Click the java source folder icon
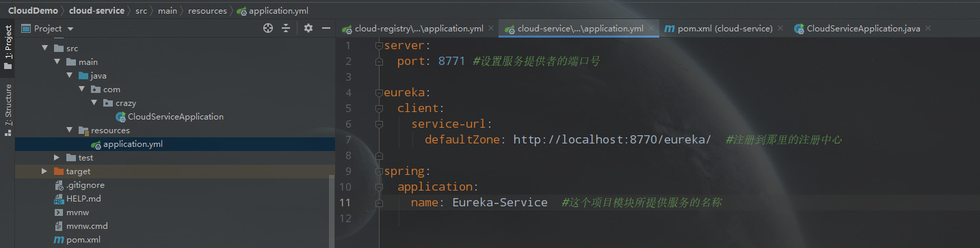980x248 pixels. click(83, 76)
